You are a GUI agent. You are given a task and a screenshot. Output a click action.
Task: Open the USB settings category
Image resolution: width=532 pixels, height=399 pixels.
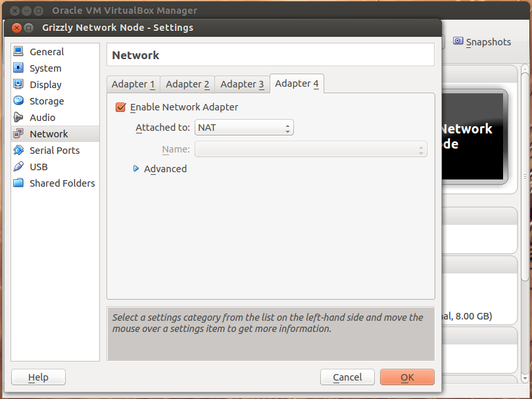(x=55, y=167)
